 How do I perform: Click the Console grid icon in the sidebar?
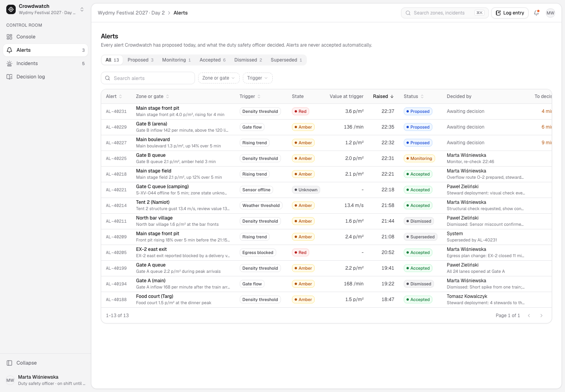(x=9, y=37)
